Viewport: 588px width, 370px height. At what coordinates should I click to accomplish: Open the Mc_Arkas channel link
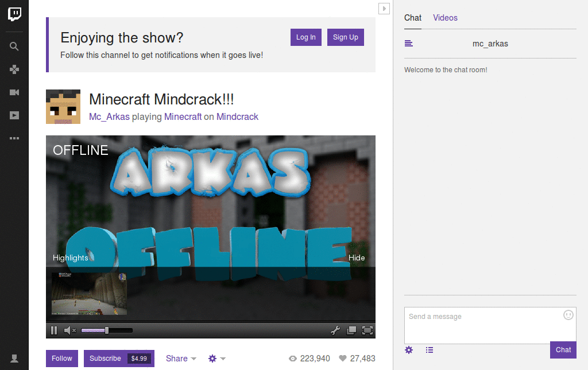click(x=109, y=117)
